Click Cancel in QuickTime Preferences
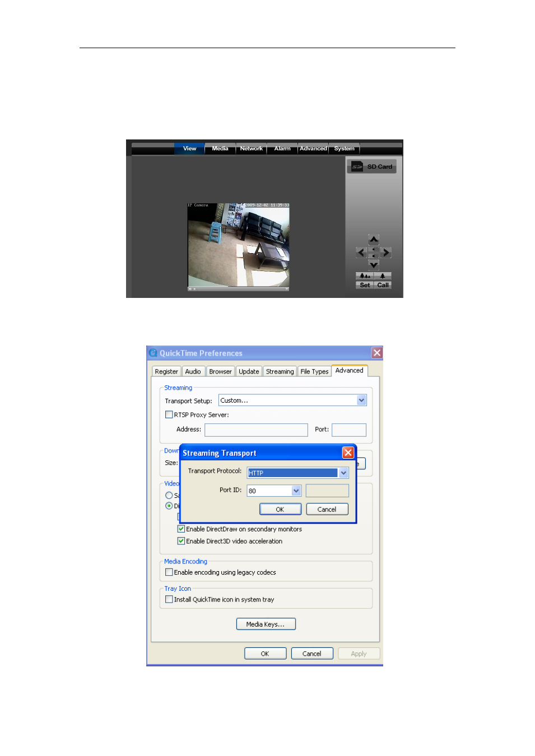This screenshot has width=535, height=756. coord(312,654)
